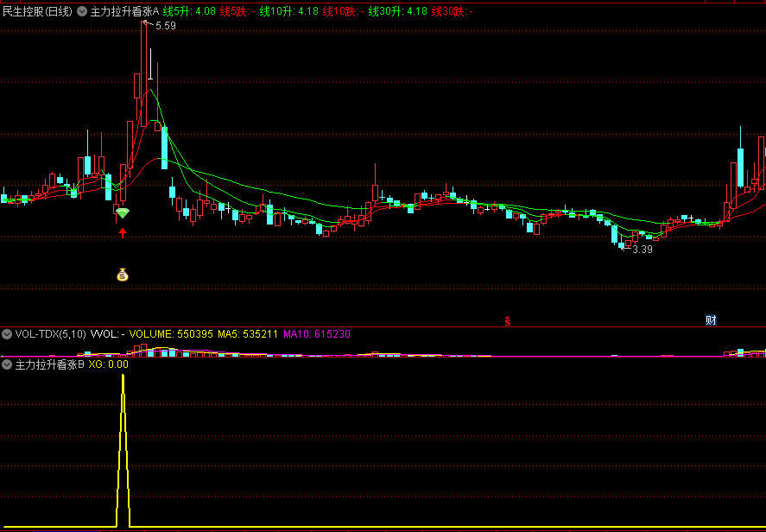
Task: Click the yellow XG signal spike
Action: coord(123,451)
